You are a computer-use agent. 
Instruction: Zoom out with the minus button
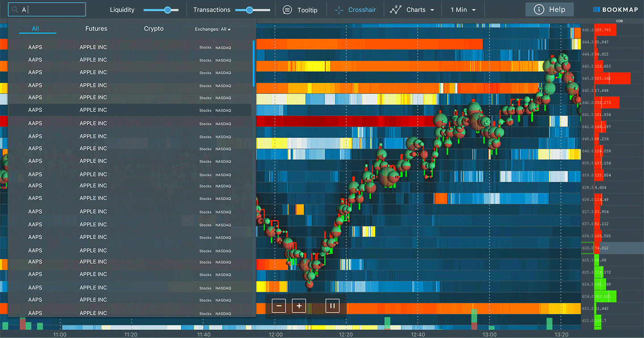[279, 306]
